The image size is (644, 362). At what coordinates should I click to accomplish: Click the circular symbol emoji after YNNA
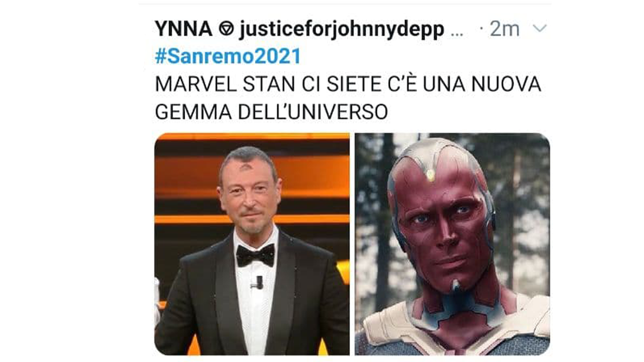226,30
